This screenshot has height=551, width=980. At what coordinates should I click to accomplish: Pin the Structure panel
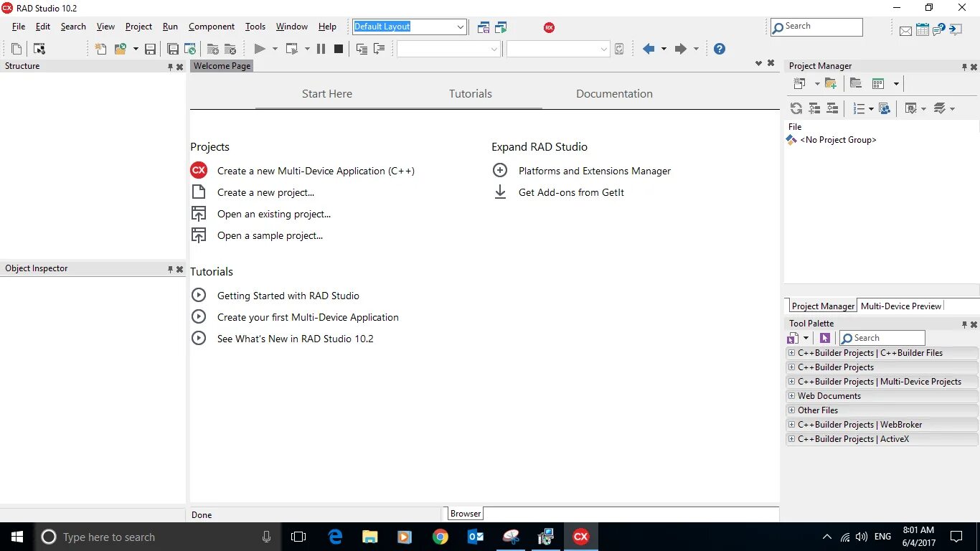170,67
